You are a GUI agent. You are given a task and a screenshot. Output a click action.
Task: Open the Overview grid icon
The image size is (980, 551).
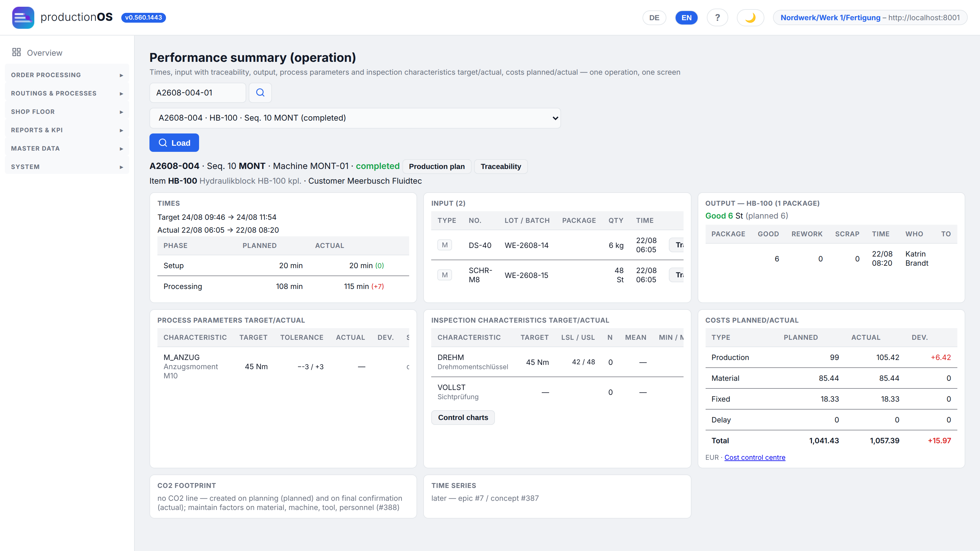coord(16,52)
